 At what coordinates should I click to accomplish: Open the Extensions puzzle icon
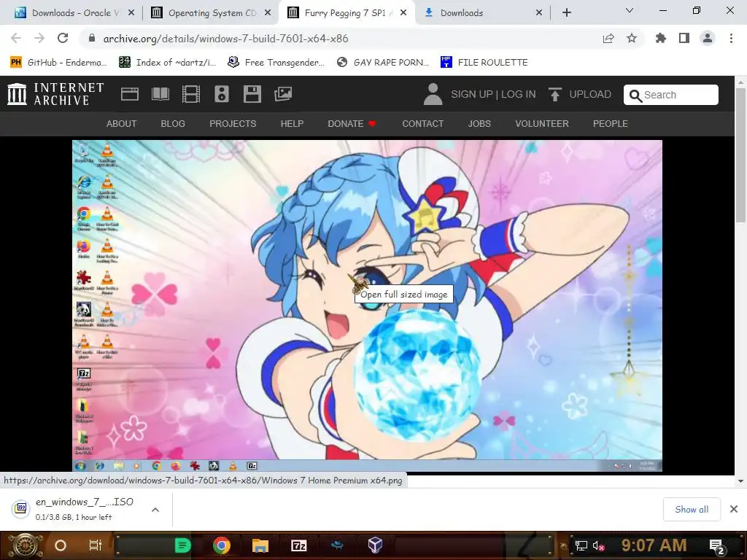tap(661, 38)
